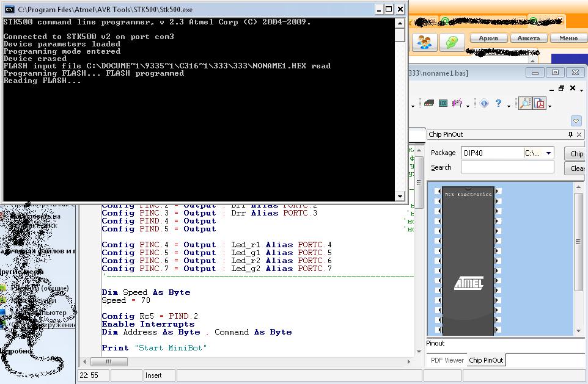Click the Меню button
Screen dimensions: 588x384
point(568,38)
